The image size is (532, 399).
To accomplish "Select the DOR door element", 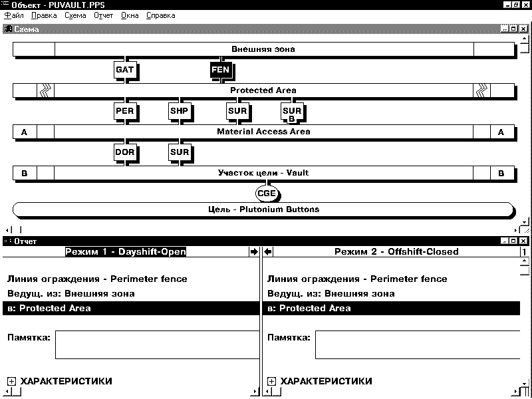I will tap(125, 152).
